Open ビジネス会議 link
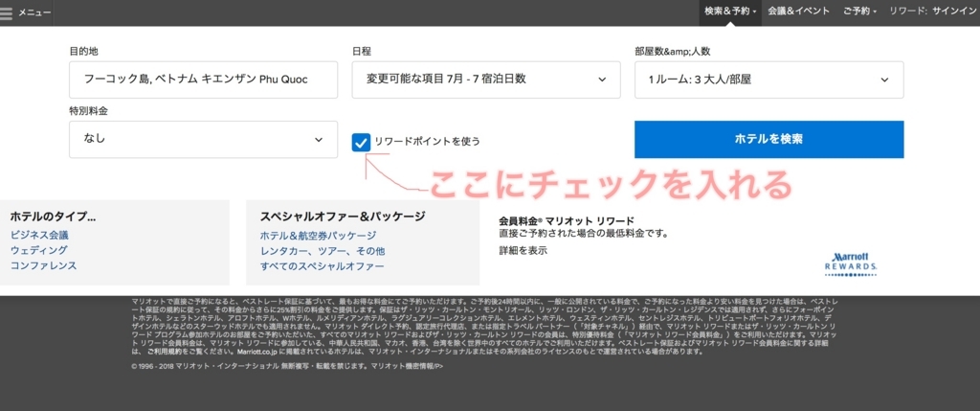Screen dimensions: 980x411 [38, 236]
